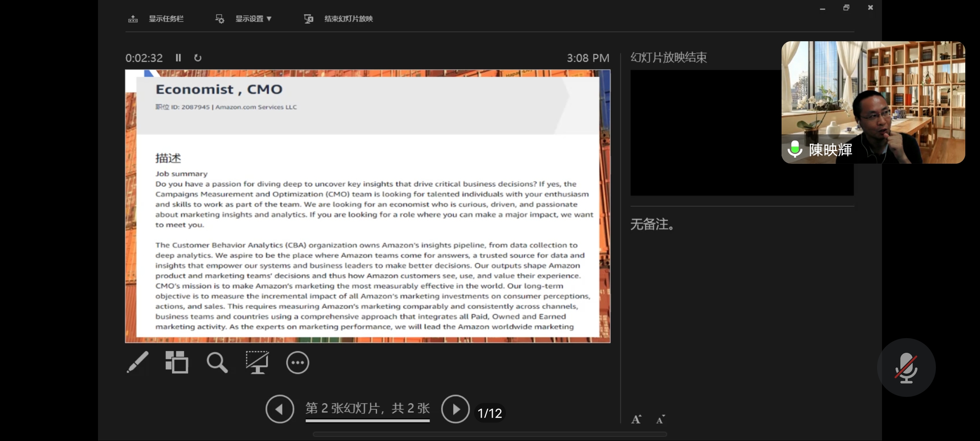Decrease the notes font size
980x441 pixels.
(660, 419)
